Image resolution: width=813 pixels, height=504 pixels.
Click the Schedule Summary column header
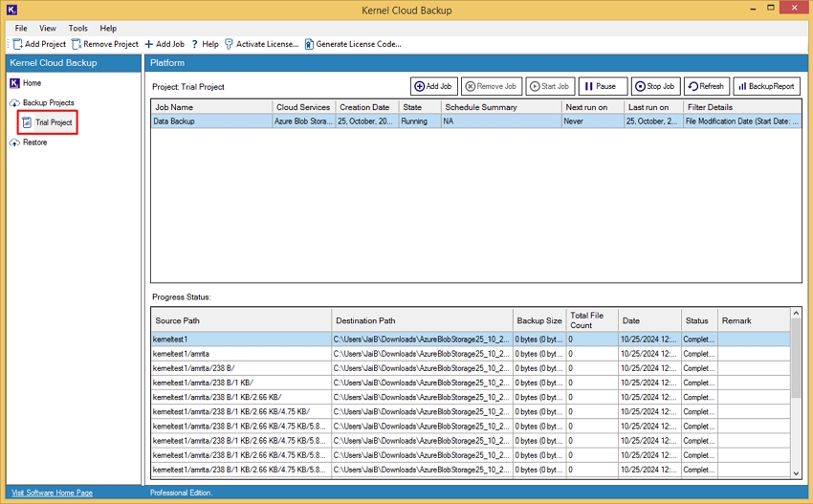pos(501,107)
